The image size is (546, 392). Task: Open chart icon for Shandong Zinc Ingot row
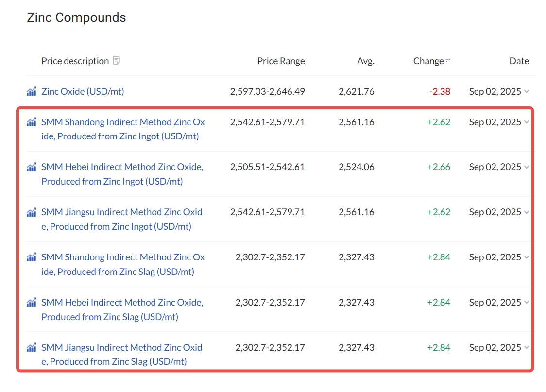[x=32, y=122]
